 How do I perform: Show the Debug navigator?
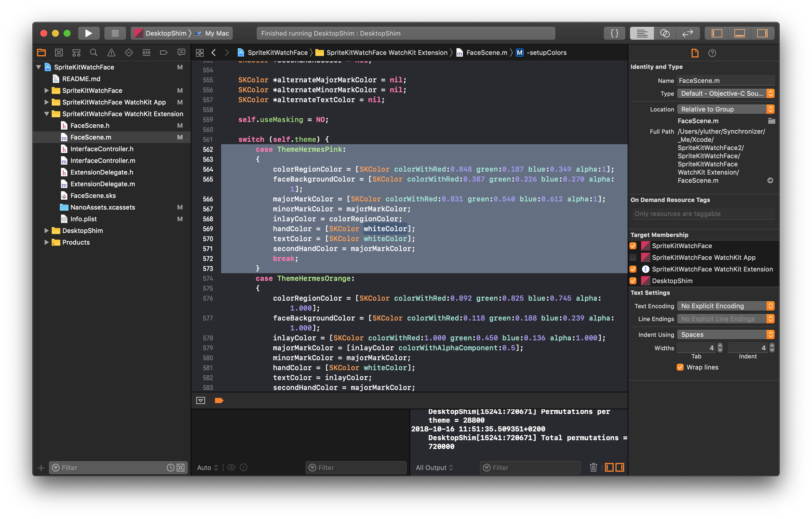pos(146,53)
